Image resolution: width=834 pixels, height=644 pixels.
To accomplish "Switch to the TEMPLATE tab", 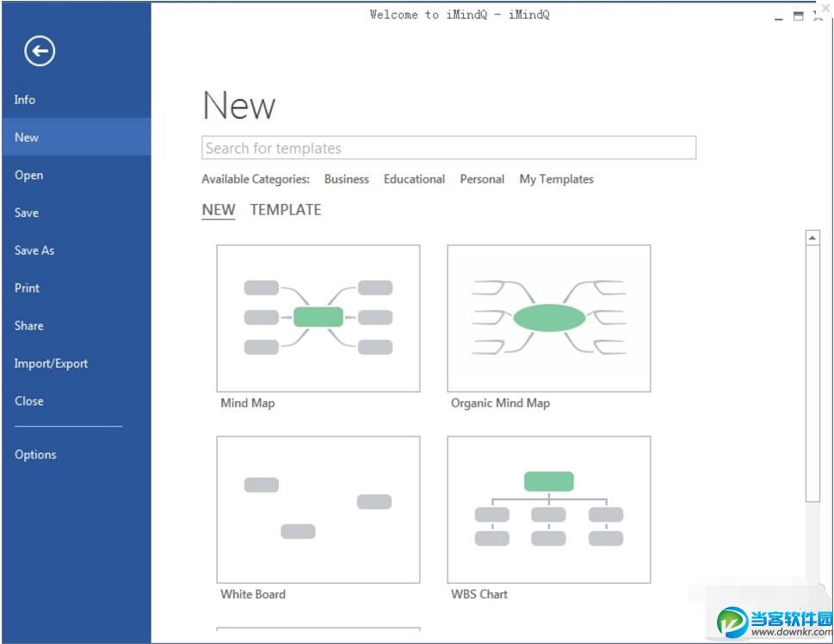I will point(286,210).
